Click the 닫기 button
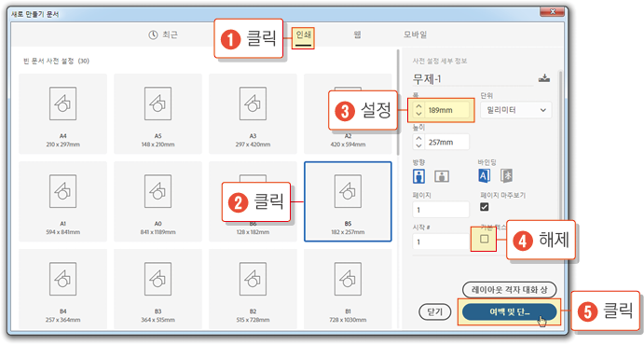 [x=434, y=311]
